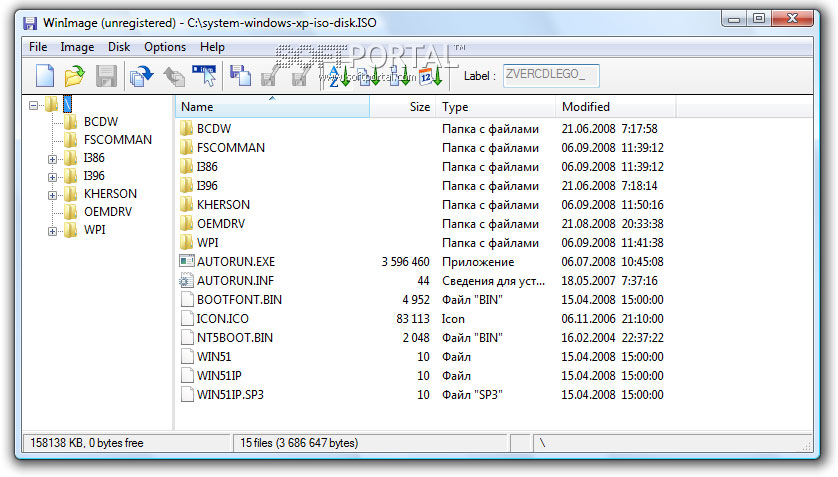Select WPI in the folder tree

tap(95, 230)
